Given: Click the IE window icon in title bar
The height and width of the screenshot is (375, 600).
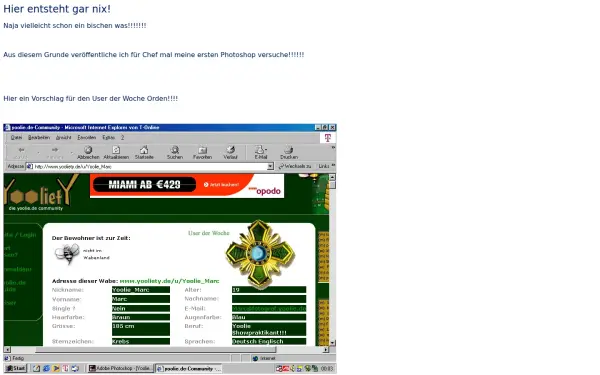Looking at the screenshot, I should 7,127.
